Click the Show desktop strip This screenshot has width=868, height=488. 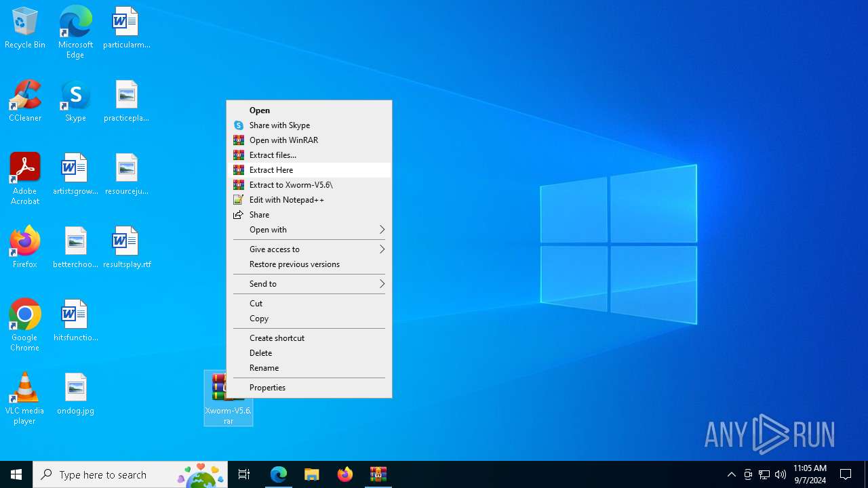[866, 474]
